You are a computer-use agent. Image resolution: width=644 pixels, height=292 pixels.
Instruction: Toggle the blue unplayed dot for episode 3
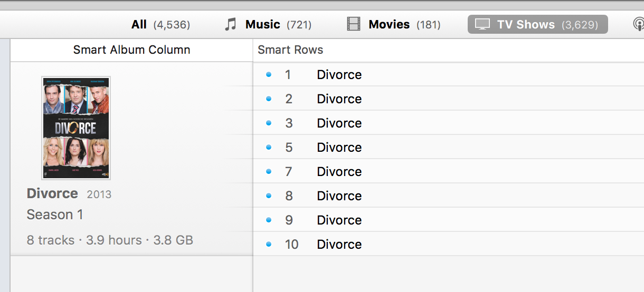(269, 123)
